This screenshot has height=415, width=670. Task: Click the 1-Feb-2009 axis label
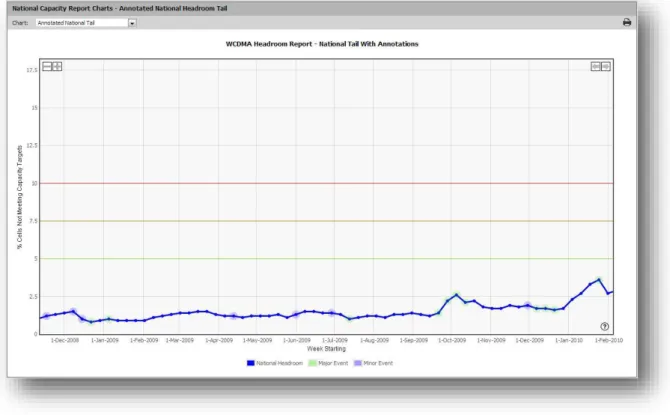(144, 340)
